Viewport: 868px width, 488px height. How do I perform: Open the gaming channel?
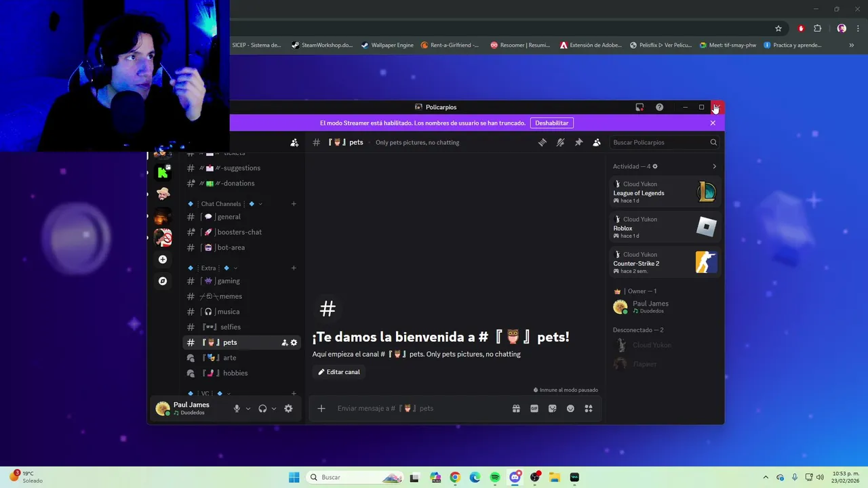[241, 281]
